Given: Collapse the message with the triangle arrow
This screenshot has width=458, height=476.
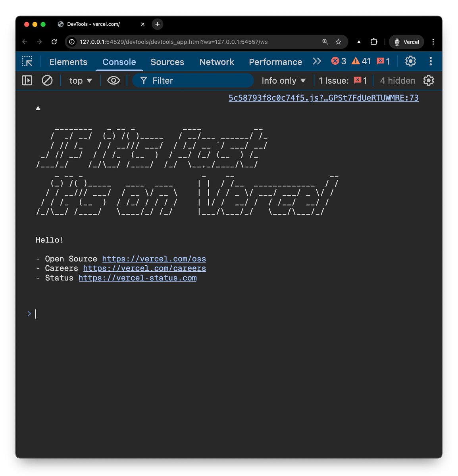Looking at the screenshot, I should point(38,107).
